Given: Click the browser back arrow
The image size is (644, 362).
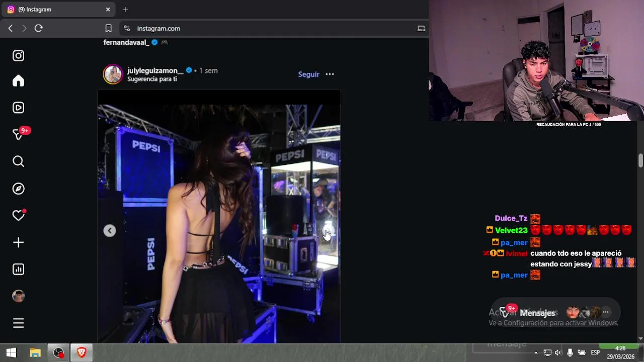Looking at the screenshot, I should [x=11, y=29].
